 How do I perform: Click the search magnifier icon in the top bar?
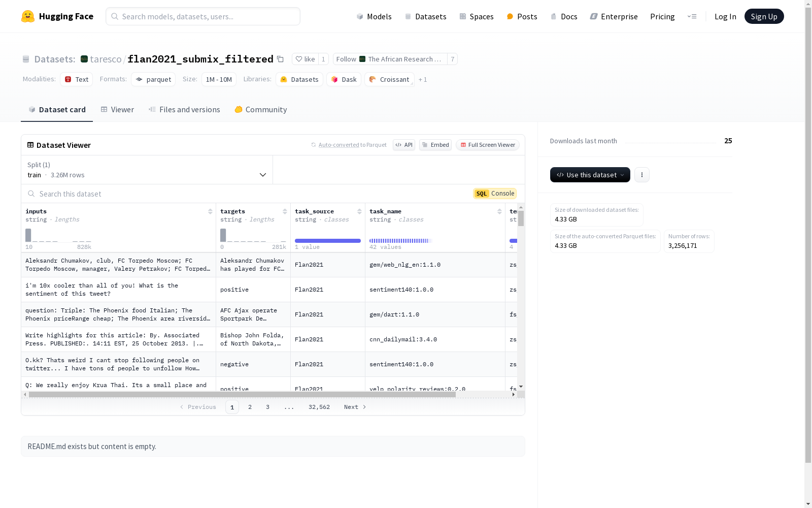click(115, 16)
